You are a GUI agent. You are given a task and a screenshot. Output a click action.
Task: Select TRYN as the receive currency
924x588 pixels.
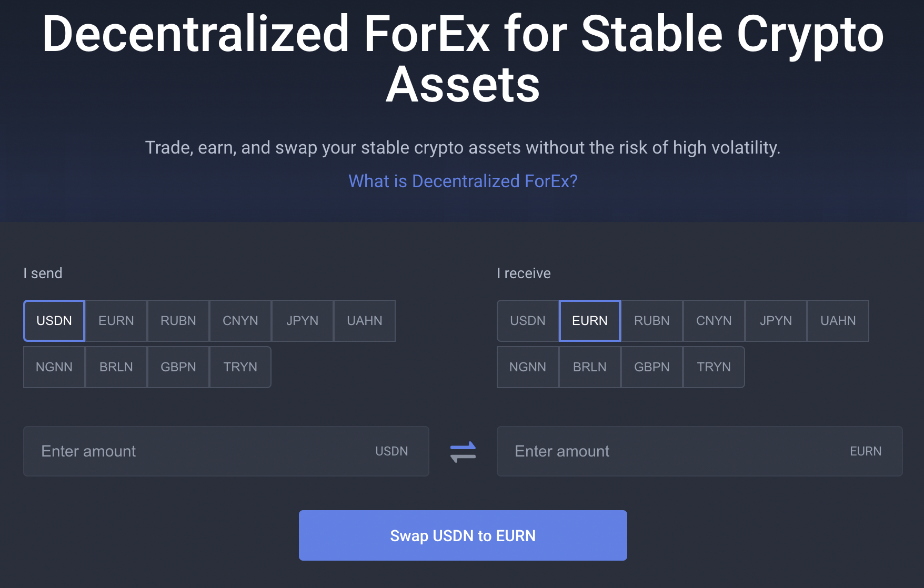[714, 367]
